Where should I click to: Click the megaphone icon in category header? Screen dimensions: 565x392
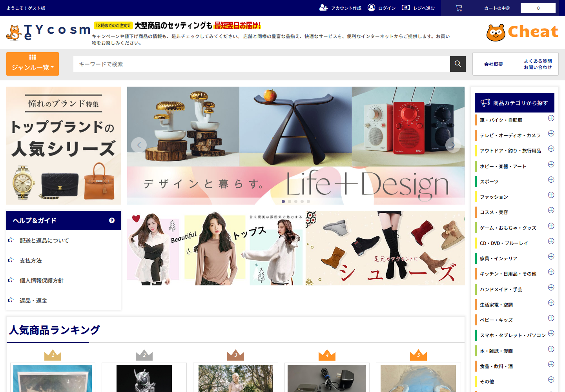pyautogui.click(x=485, y=103)
